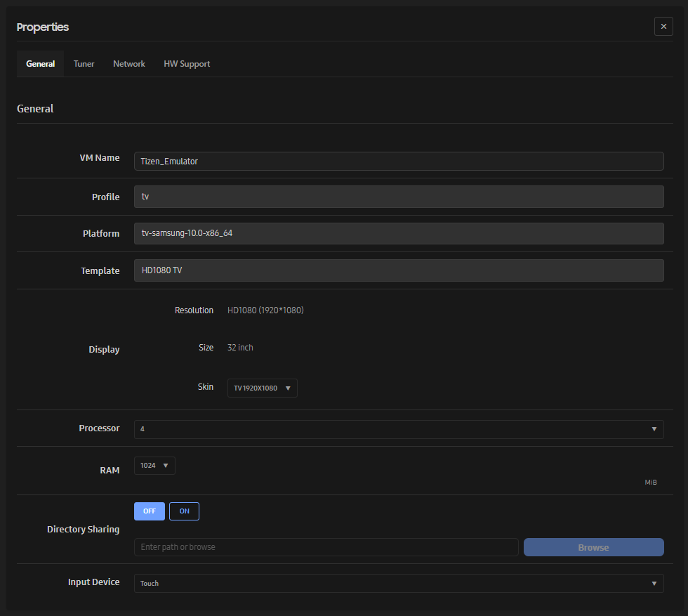The height and width of the screenshot is (616, 688).
Task: View the HW Support tab
Action: click(x=186, y=63)
